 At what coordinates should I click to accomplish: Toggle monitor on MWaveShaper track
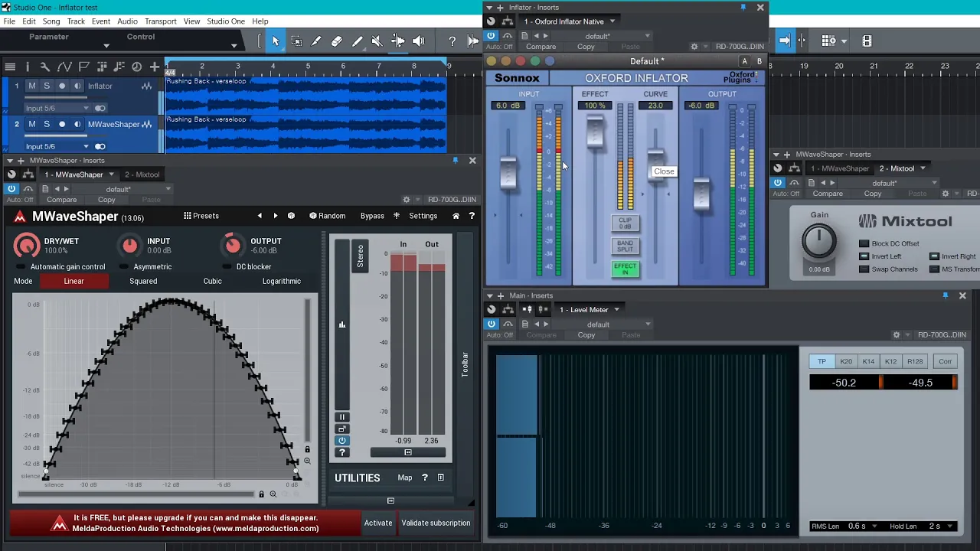(77, 124)
